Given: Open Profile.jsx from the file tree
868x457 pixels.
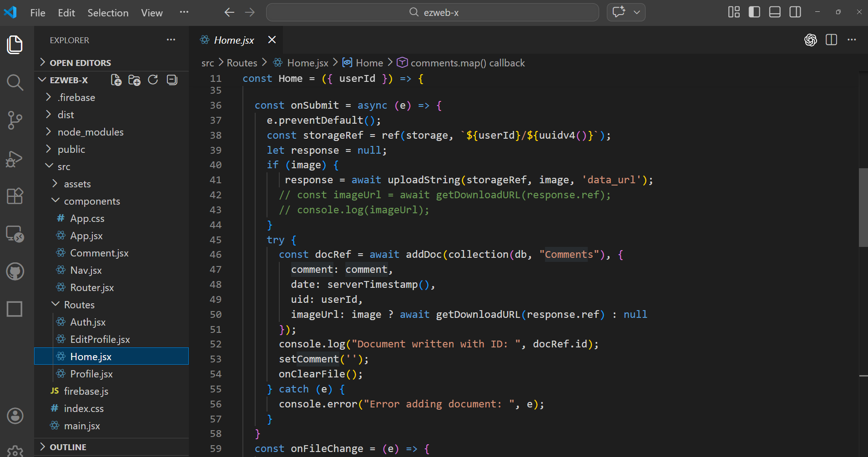Looking at the screenshot, I should 91,374.
